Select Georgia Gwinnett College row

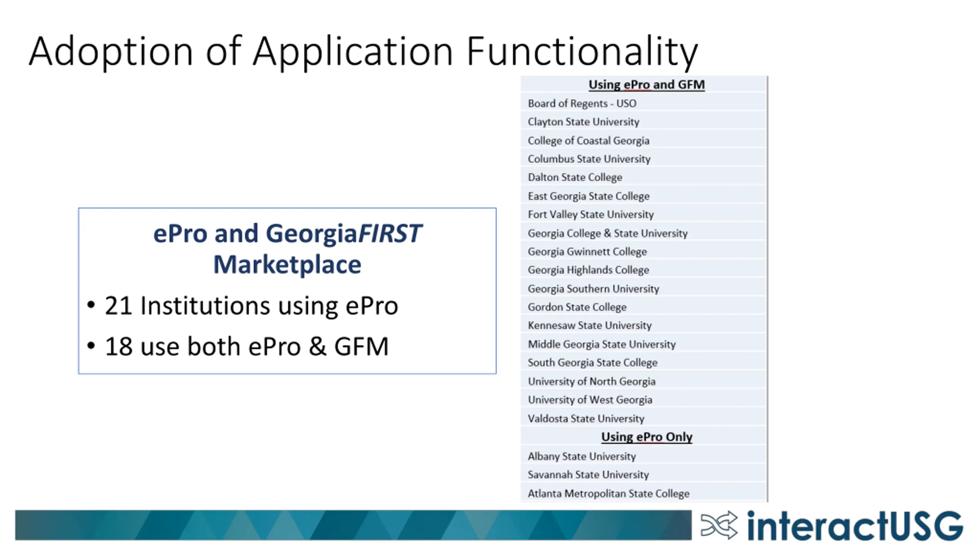587,251
